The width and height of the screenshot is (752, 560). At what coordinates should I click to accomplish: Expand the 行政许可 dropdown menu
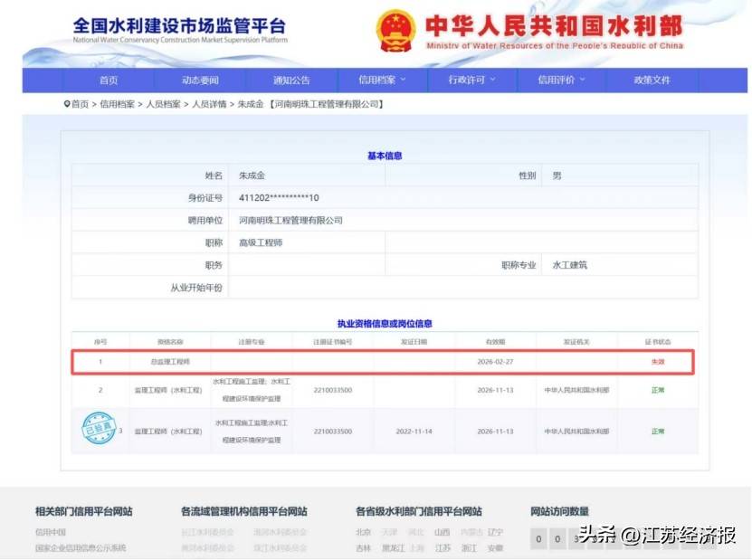point(471,80)
